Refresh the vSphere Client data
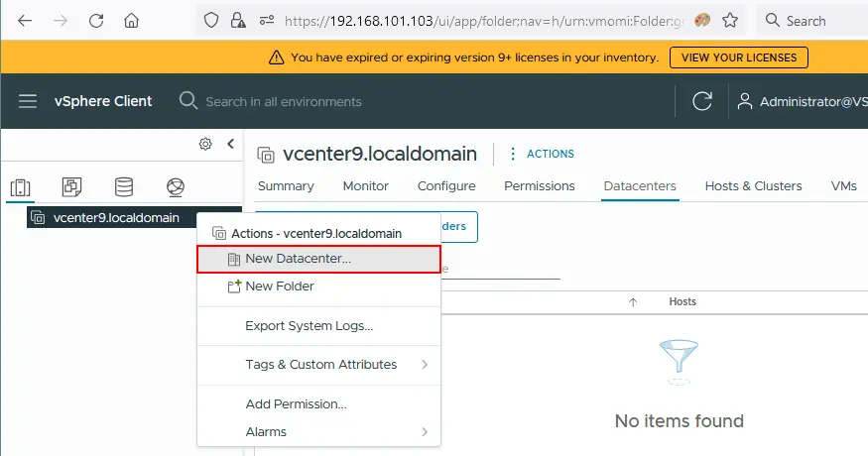This screenshot has height=456, width=868. click(702, 101)
